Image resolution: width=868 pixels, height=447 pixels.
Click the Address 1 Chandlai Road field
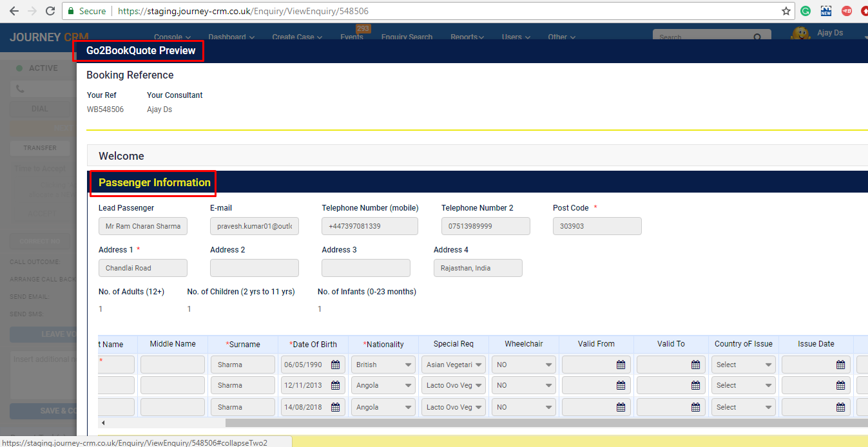pos(143,268)
